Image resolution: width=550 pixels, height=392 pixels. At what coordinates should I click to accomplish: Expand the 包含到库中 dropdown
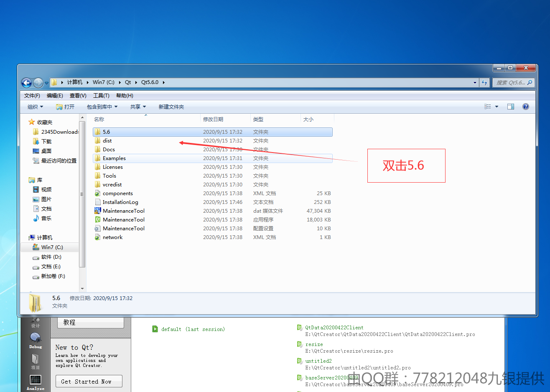click(102, 107)
